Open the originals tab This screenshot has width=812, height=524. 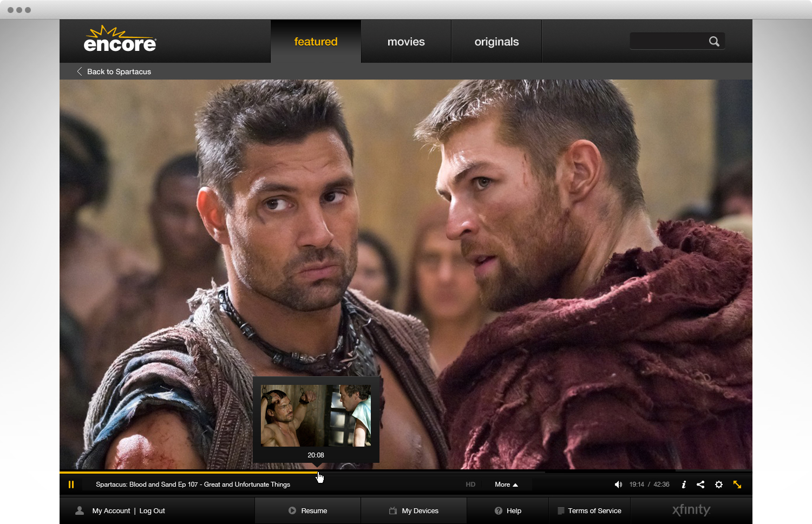pos(496,42)
